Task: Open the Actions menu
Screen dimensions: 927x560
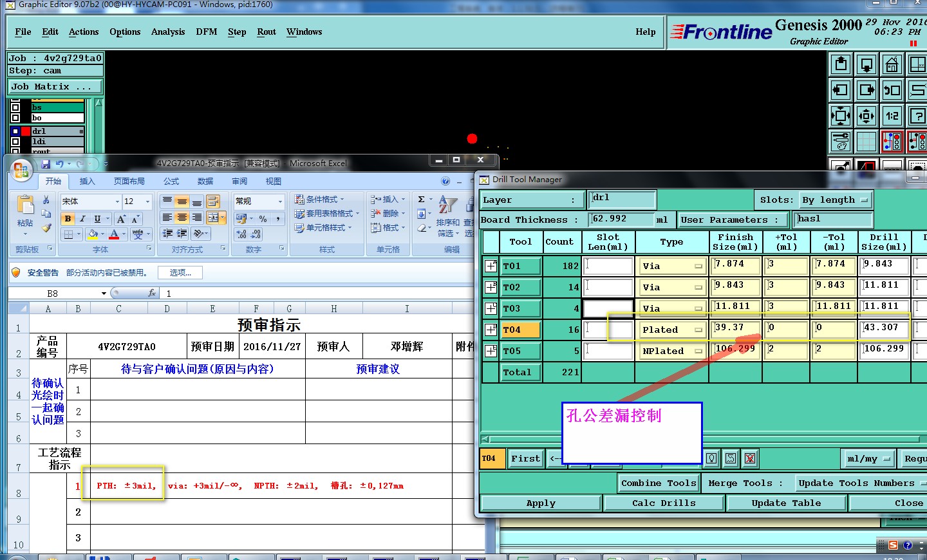Action: coord(84,32)
